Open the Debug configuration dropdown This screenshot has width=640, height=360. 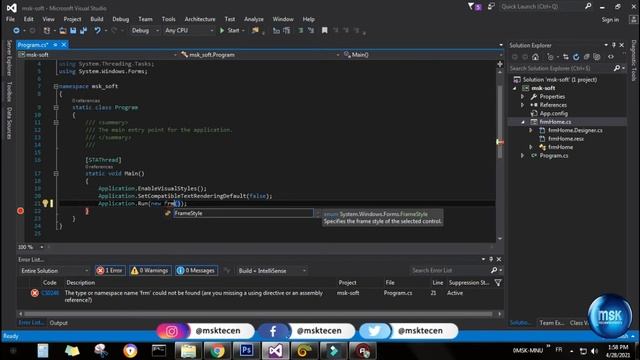point(145,31)
